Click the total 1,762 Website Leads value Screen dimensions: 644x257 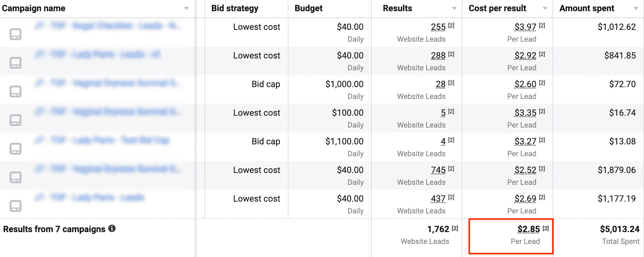click(x=438, y=229)
